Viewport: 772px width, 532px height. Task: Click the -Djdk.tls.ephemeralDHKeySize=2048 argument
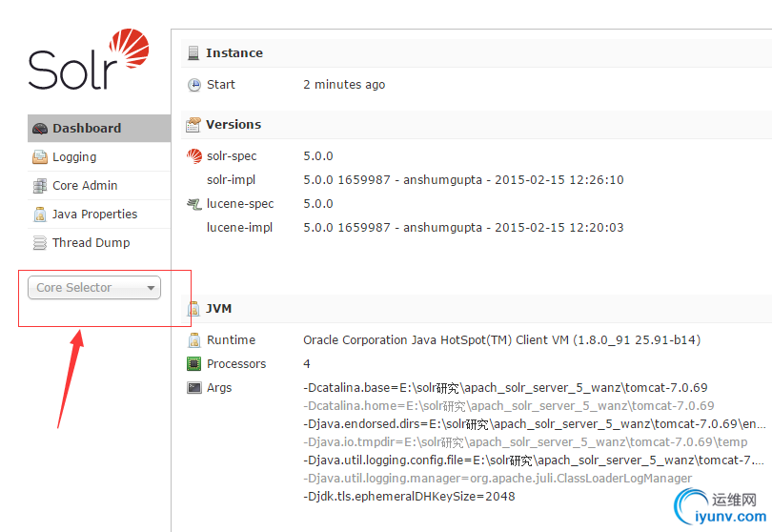409,497
